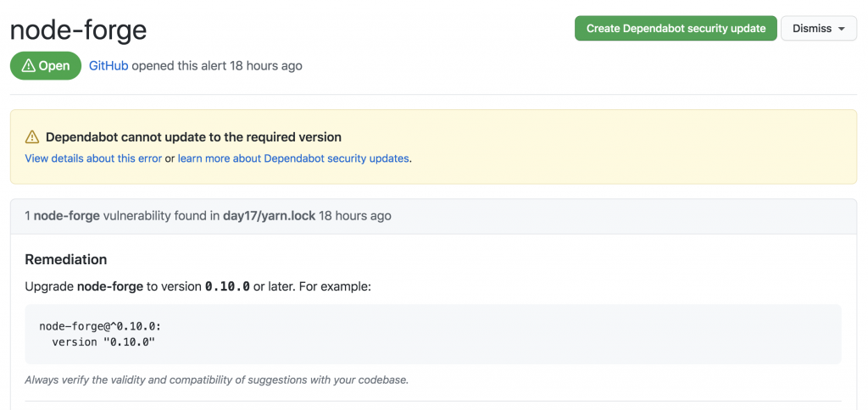The width and height of the screenshot is (868, 410).
Task: Click the yellow warning triangle icon
Action: [32, 137]
